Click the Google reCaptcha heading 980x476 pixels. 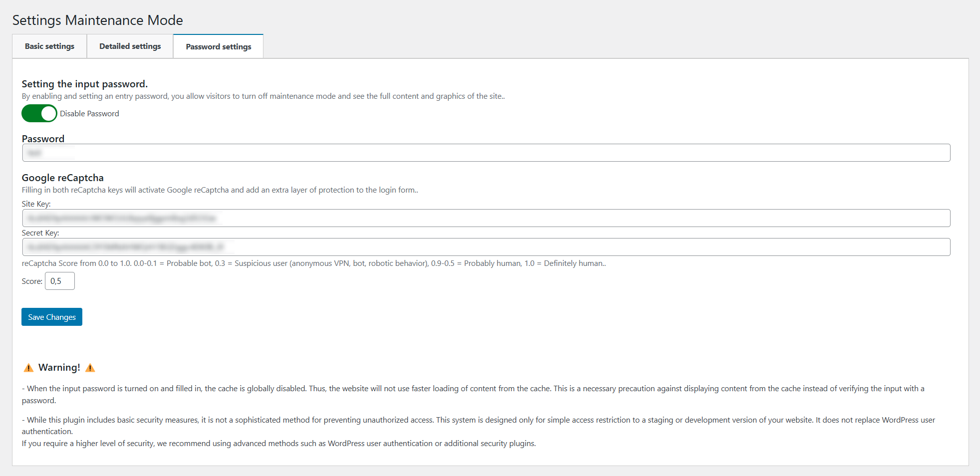(62, 178)
